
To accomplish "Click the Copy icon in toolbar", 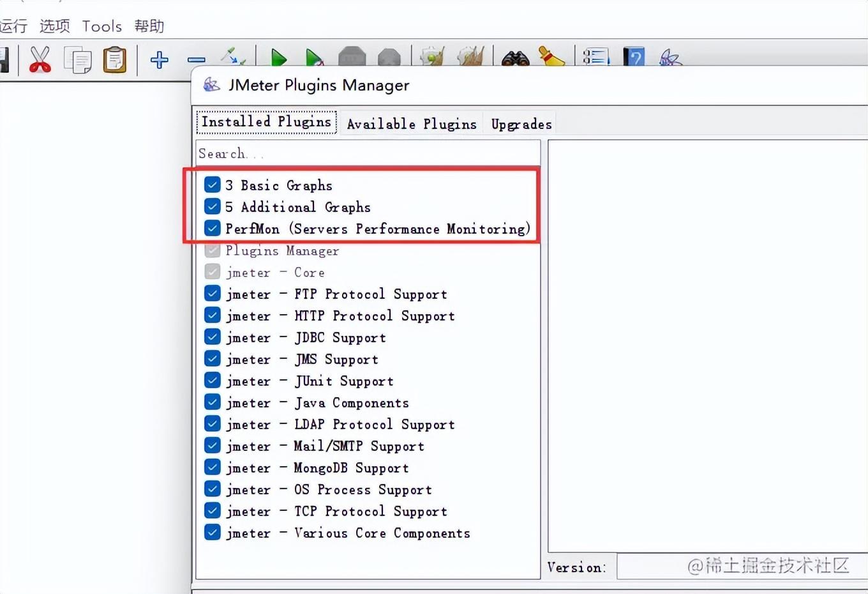I will pos(78,60).
